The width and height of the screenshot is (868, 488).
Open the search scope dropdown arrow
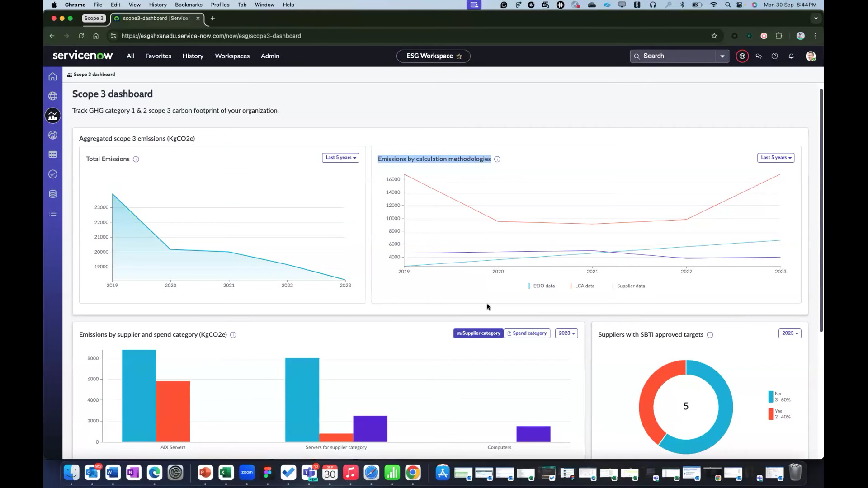pos(722,56)
